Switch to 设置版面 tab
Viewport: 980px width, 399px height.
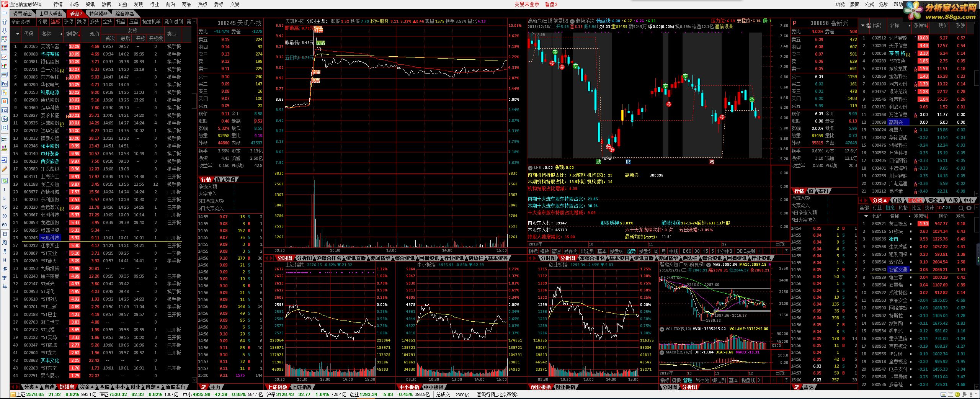pyautogui.click(x=23, y=14)
